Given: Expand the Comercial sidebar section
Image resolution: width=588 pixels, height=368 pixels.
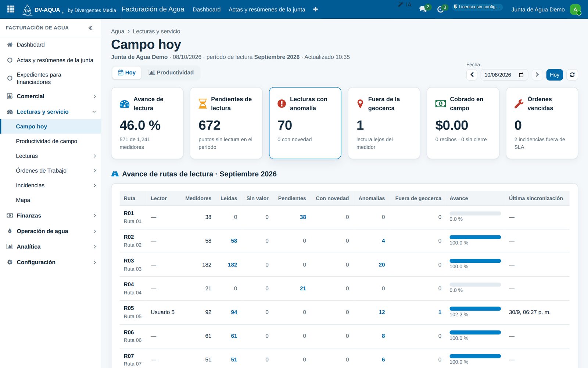Looking at the screenshot, I should click(x=50, y=96).
